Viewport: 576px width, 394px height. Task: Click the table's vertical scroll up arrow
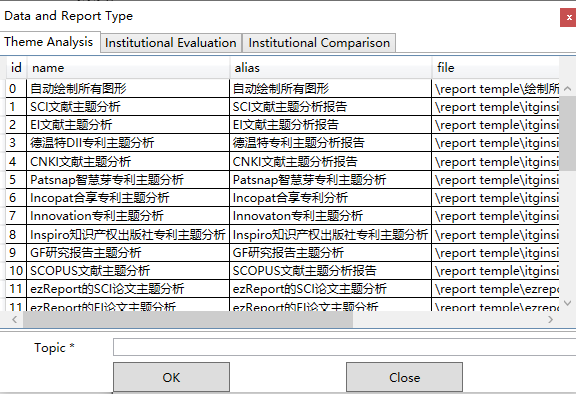tap(568, 88)
